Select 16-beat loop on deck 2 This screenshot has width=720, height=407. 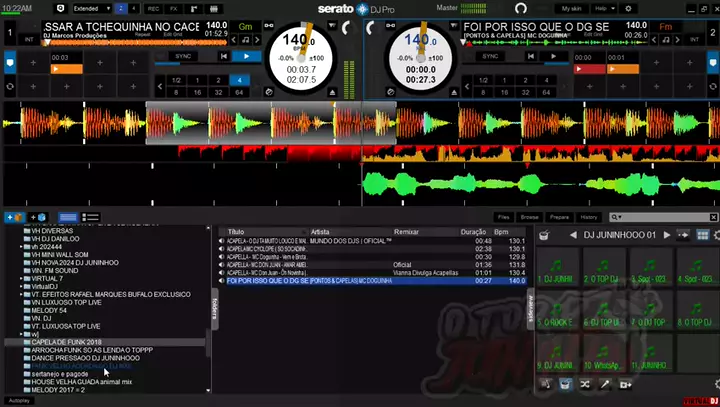point(504,92)
